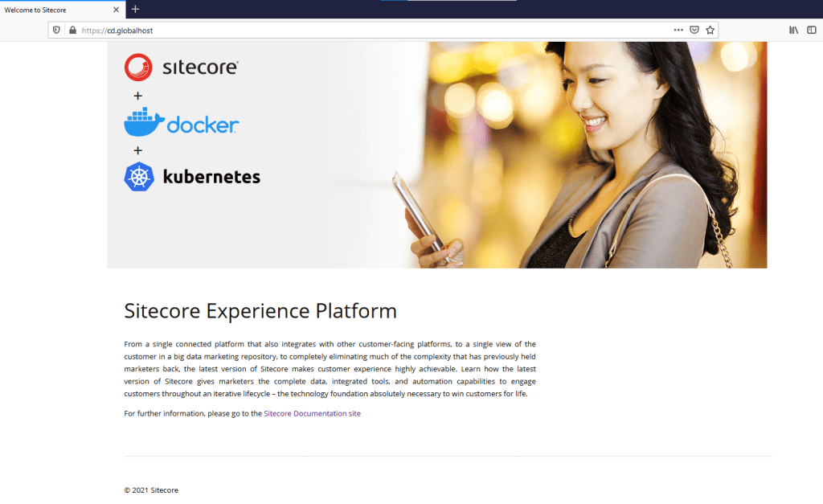Open a new tab with the plus icon
The width and height of the screenshot is (823, 504).
click(x=134, y=9)
